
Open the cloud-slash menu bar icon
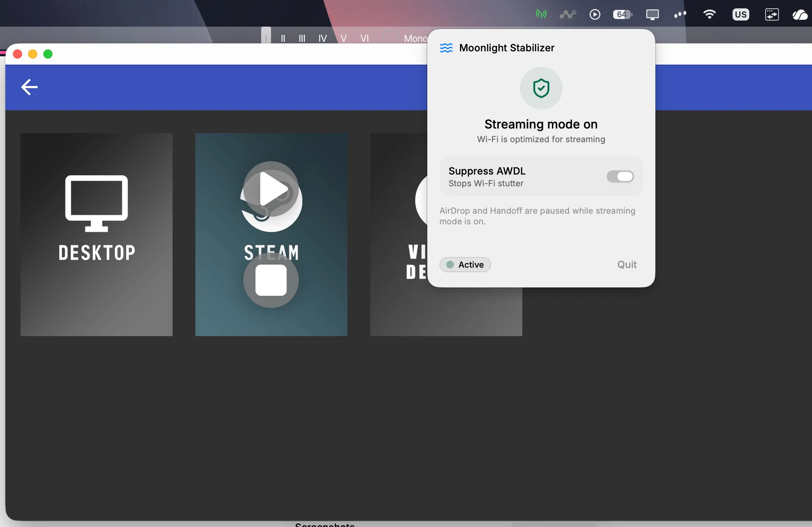[x=800, y=14]
